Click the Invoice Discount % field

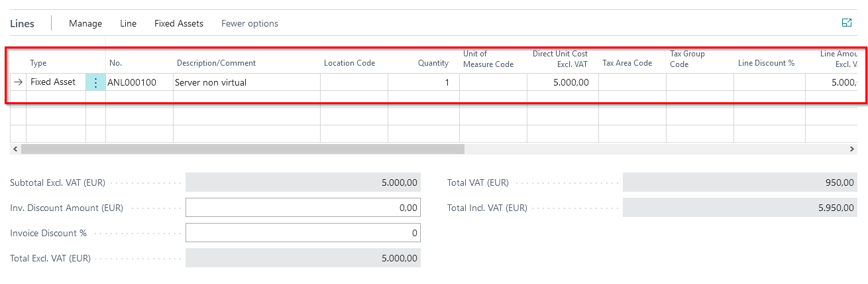303,233
